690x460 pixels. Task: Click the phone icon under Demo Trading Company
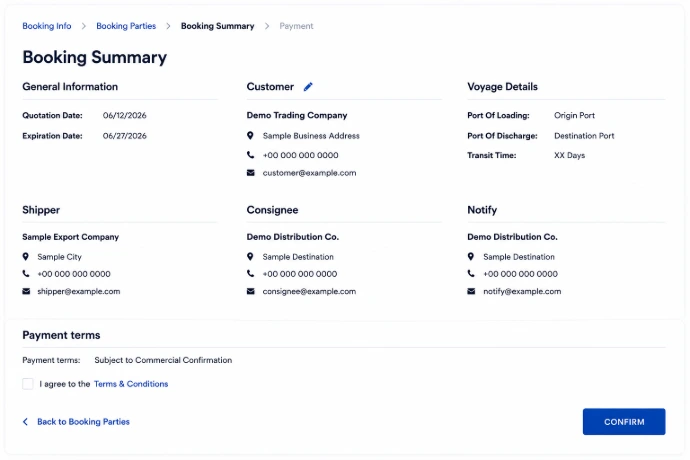point(250,155)
